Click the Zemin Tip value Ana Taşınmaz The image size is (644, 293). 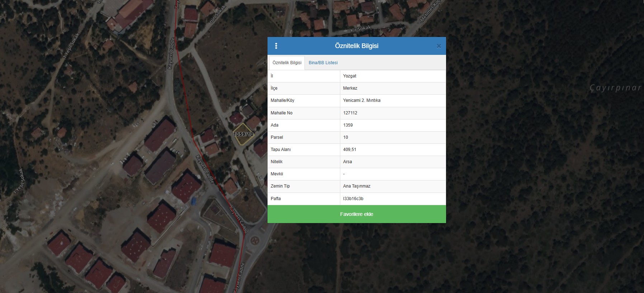[357, 186]
